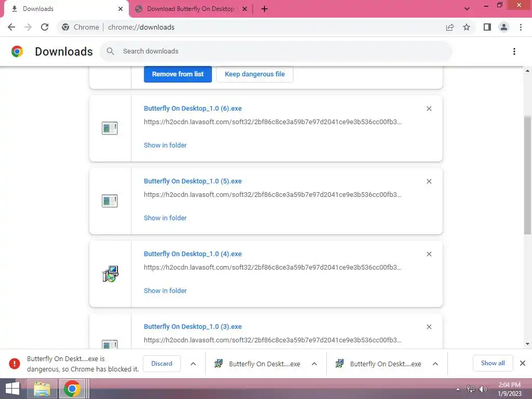This screenshot has width=532, height=399.
Task: Click the scrollbar up arrow
Action: (x=527, y=71)
